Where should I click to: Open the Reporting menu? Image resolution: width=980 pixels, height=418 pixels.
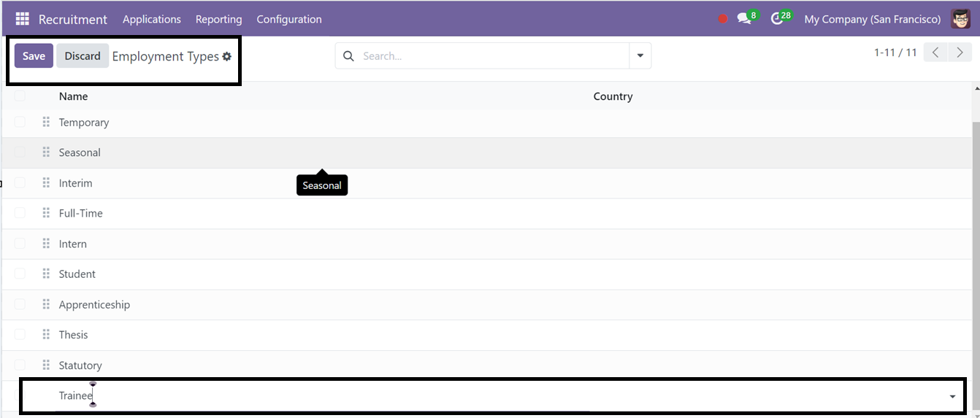(x=219, y=19)
